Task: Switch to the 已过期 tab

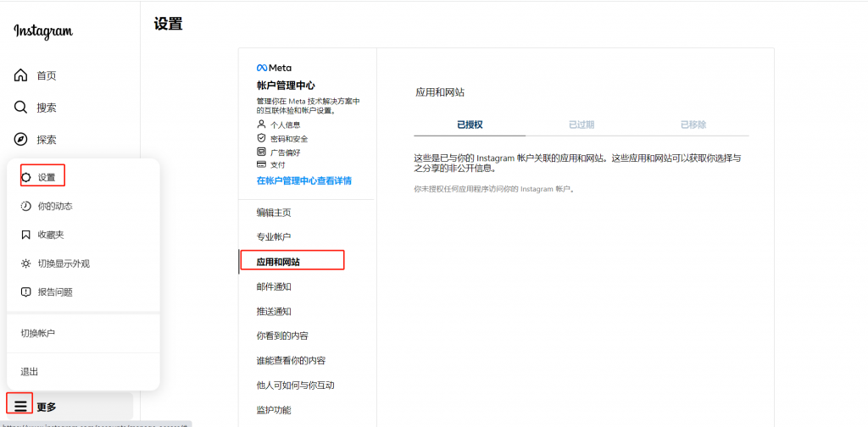Action: pyautogui.click(x=581, y=125)
